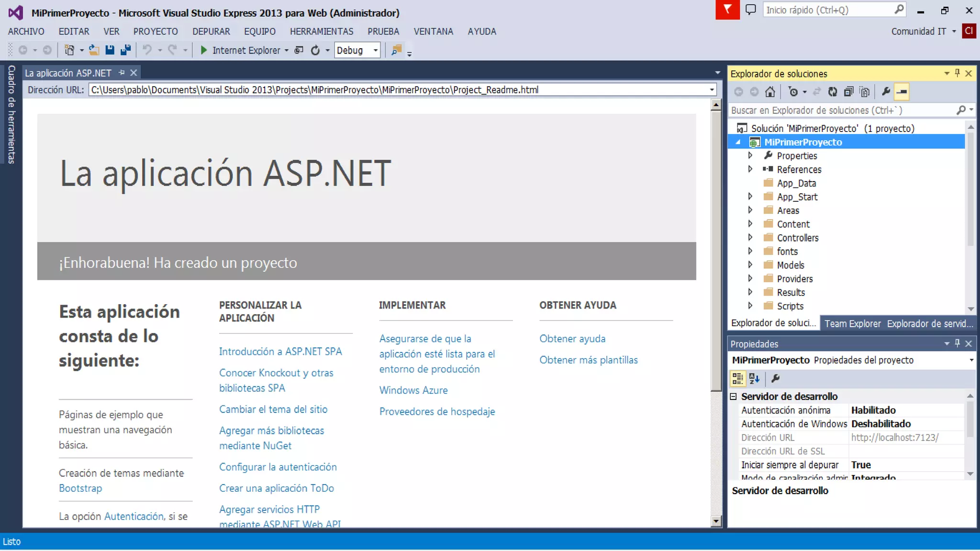Viewport: 980px width, 551px height.
Task: Expand the Controllers folder node
Action: click(750, 238)
